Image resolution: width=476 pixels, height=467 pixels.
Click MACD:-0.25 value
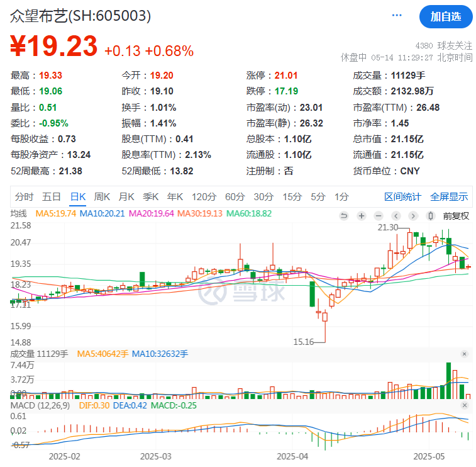(174, 405)
